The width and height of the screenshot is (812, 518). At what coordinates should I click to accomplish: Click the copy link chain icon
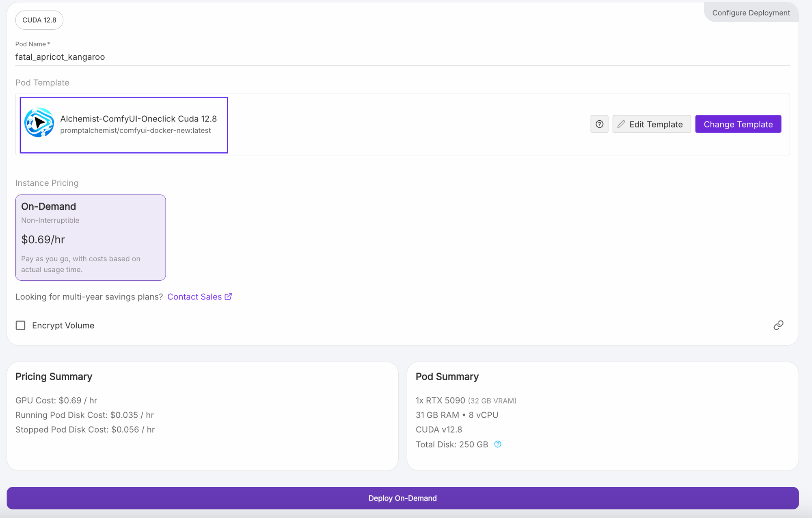coord(778,325)
